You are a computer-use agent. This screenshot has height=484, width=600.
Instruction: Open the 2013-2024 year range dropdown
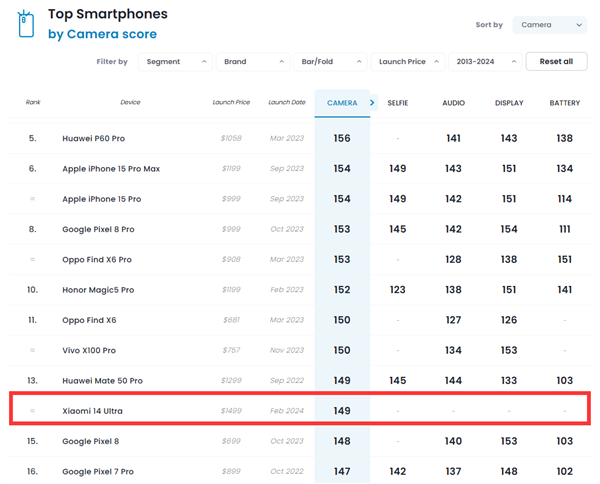point(484,62)
